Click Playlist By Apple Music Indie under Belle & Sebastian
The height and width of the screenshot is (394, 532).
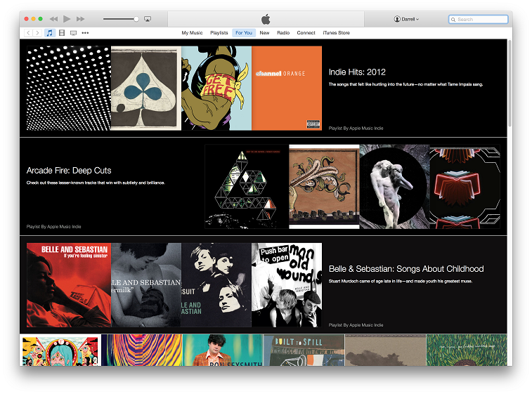click(356, 325)
